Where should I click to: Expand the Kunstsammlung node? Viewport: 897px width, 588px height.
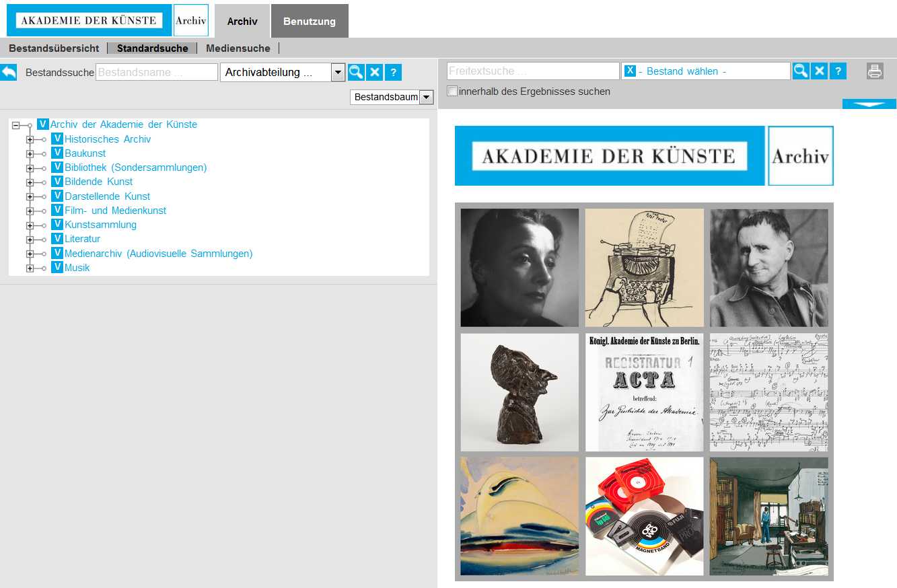30,225
